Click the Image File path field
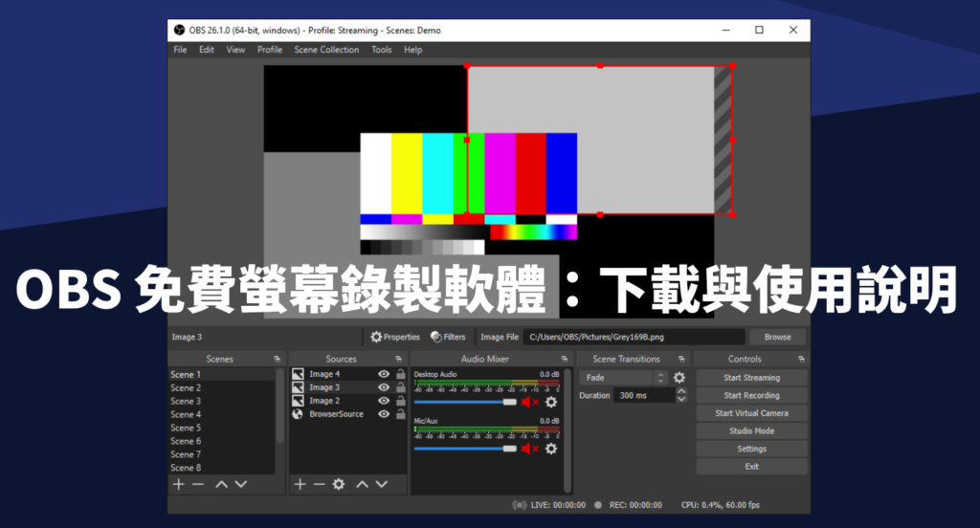 (x=634, y=337)
